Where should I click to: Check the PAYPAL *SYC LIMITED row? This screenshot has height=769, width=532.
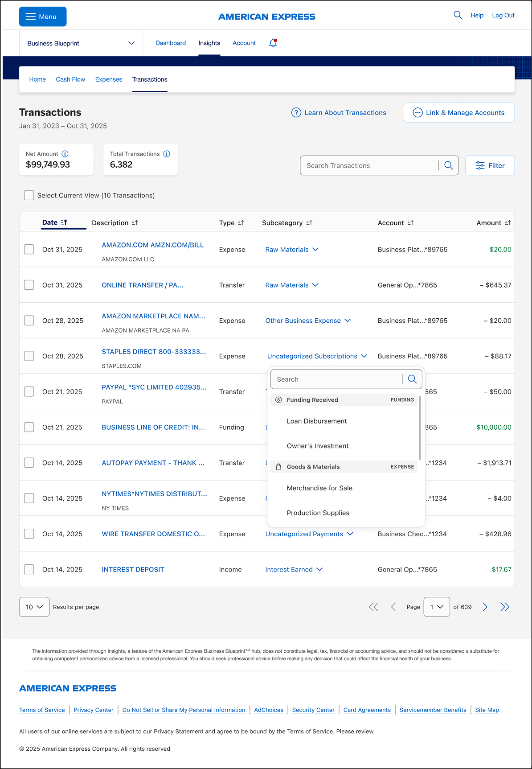point(29,391)
